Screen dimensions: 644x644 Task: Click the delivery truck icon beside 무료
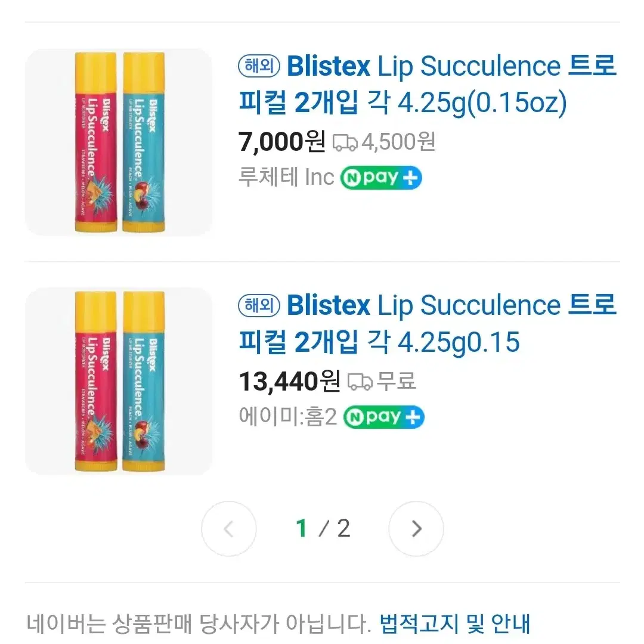point(360,382)
